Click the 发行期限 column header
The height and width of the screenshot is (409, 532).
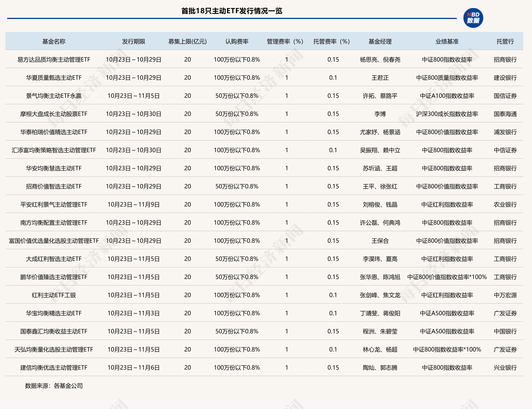pos(133,41)
